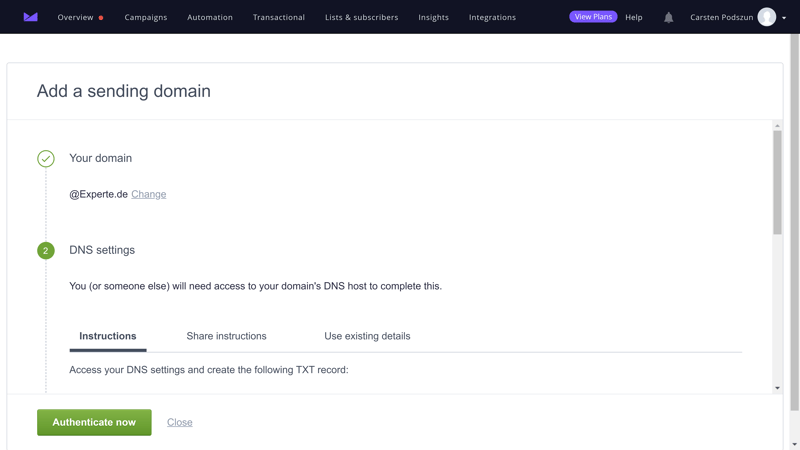Open Lists & subscribers menu

click(x=361, y=17)
